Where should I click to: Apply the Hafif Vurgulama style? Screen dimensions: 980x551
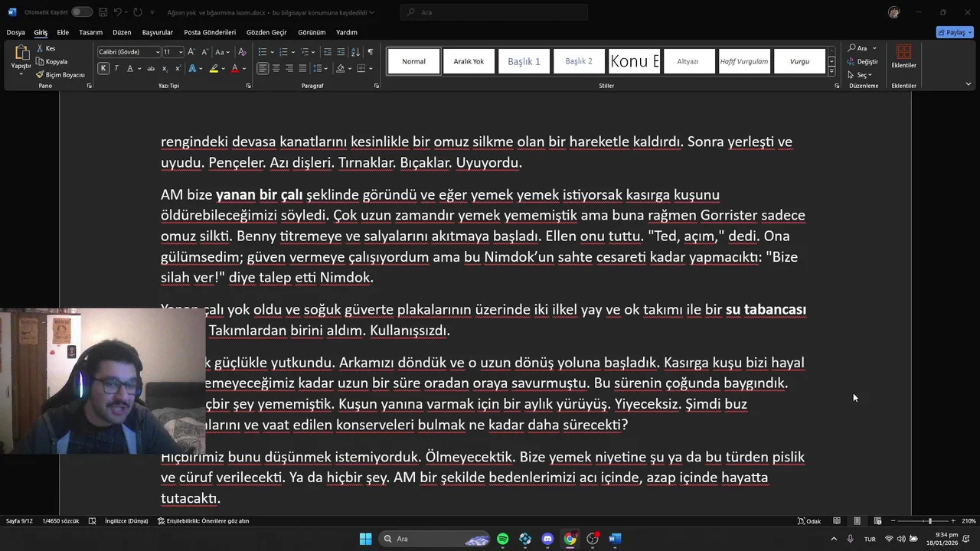click(744, 61)
